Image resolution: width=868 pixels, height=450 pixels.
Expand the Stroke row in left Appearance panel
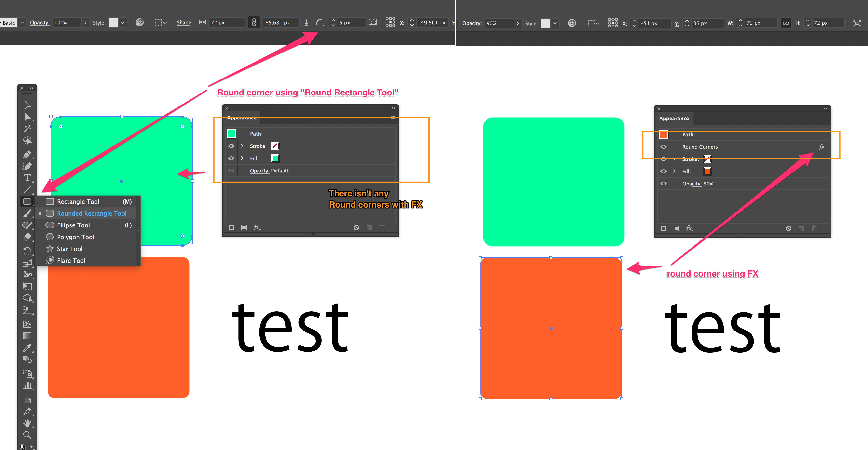pos(242,146)
